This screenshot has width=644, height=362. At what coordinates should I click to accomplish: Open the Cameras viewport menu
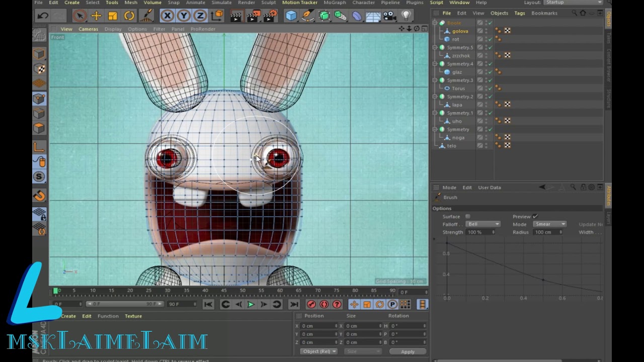pyautogui.click(x=88, y=29)
